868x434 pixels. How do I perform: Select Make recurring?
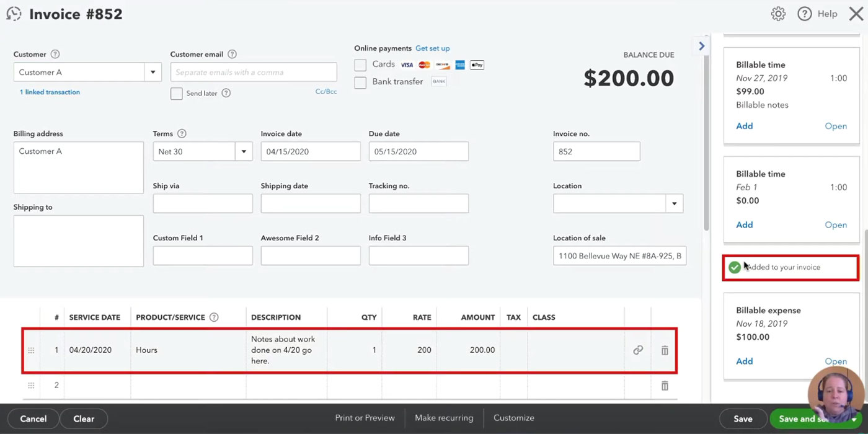pos(444,418)
